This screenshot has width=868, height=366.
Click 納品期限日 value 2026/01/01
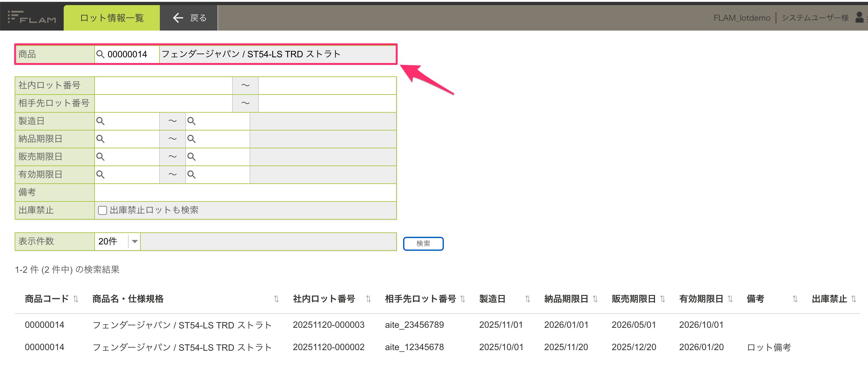[566, 325]
